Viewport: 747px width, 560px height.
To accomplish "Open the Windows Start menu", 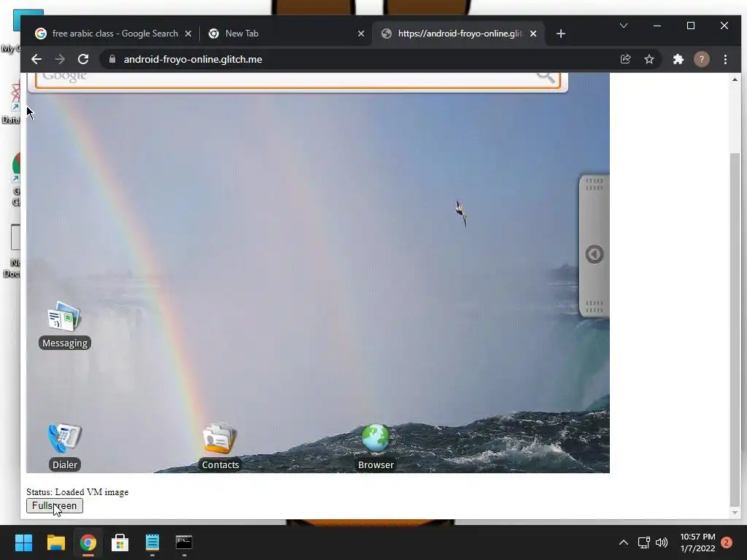I will click(x=23, y=542).
